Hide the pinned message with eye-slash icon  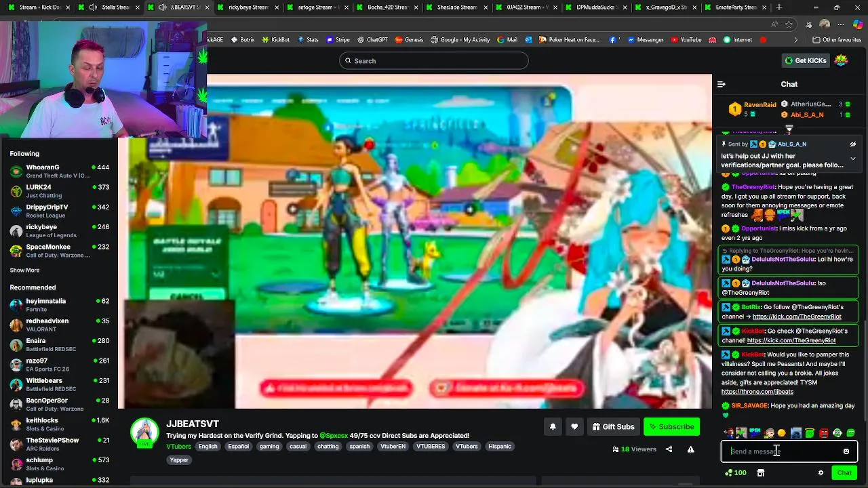[853, 144]
